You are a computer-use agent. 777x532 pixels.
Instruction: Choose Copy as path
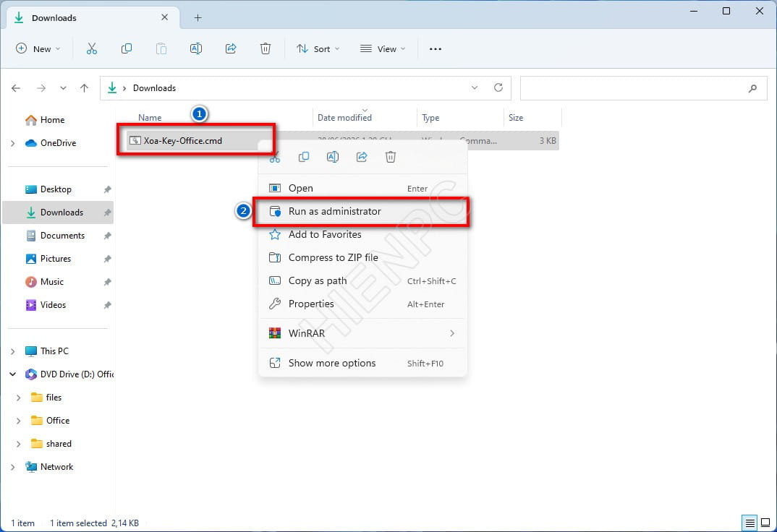(362, 280)
